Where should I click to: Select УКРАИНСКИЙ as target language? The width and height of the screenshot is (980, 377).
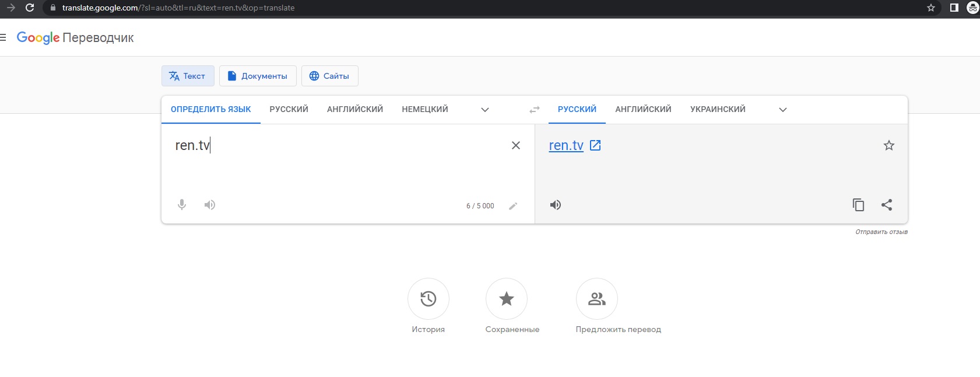pyautogui.click(x=718, y=109)
